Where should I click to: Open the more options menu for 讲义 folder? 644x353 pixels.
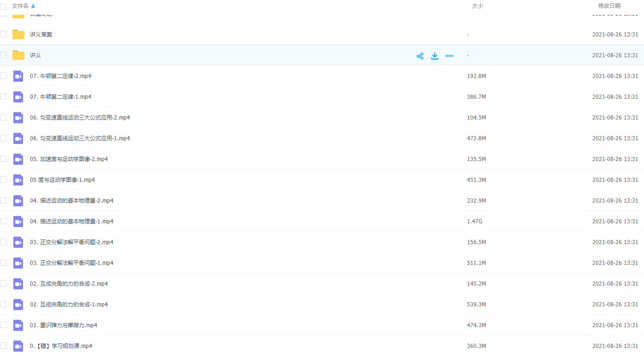[x=449, y=56]
